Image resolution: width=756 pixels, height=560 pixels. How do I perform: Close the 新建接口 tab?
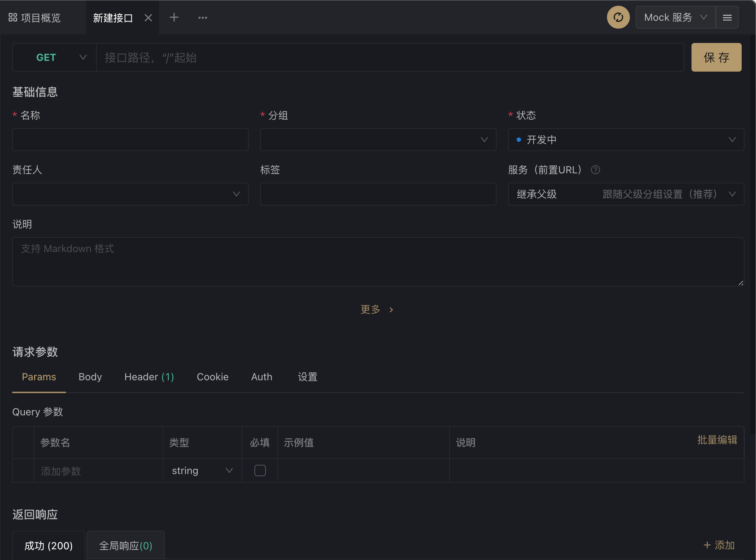[148, 18]
